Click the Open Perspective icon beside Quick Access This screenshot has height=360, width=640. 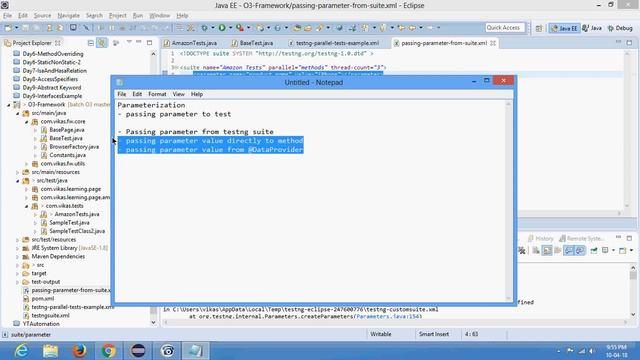click(x=539, y=28)
